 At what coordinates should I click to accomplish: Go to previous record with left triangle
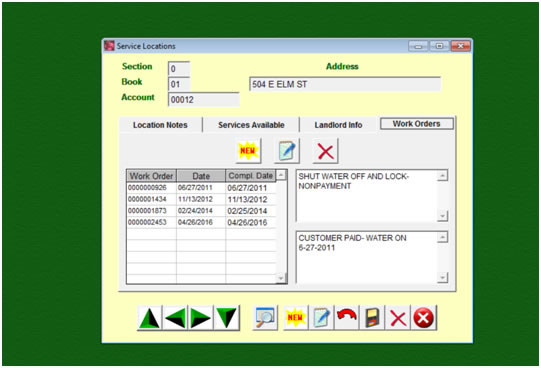pyautogui.click(x=175, y=318)
